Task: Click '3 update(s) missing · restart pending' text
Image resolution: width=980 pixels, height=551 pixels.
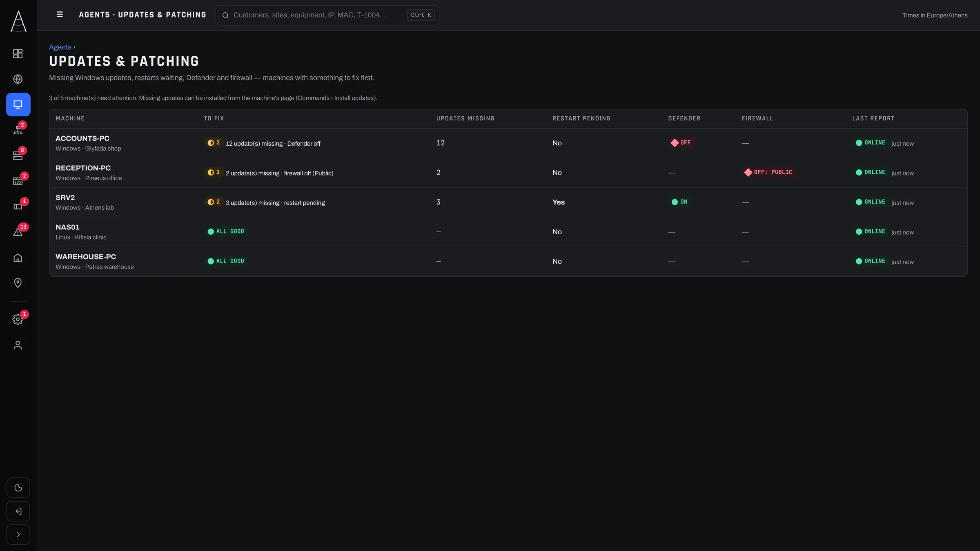Action: (275, 203)
